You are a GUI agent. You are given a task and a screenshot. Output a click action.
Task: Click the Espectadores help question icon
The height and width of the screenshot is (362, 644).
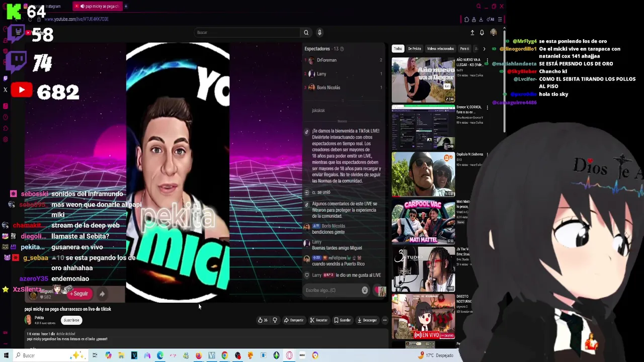tap(342, 49)
